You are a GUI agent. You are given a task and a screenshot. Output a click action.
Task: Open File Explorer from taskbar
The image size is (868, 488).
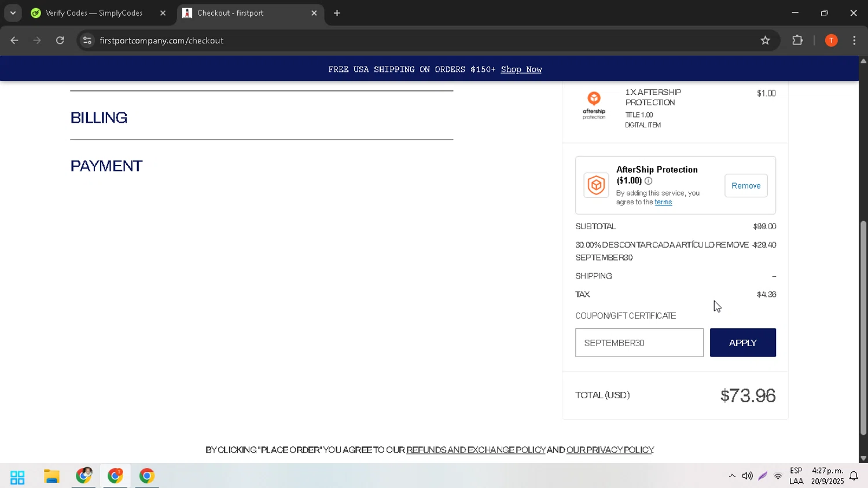tap(52, 476)
